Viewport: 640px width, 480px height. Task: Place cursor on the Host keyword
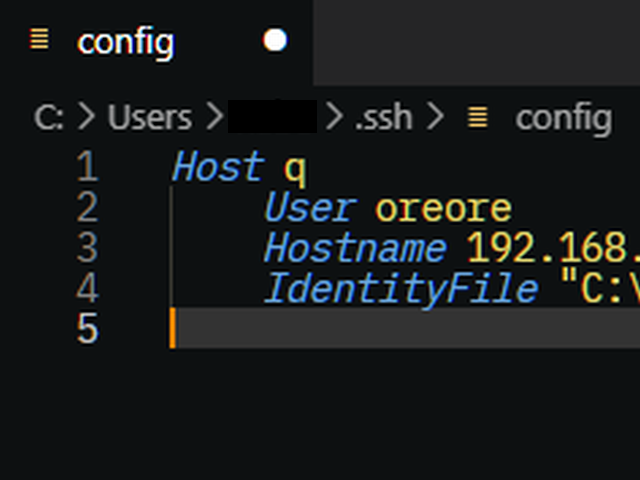217,167
